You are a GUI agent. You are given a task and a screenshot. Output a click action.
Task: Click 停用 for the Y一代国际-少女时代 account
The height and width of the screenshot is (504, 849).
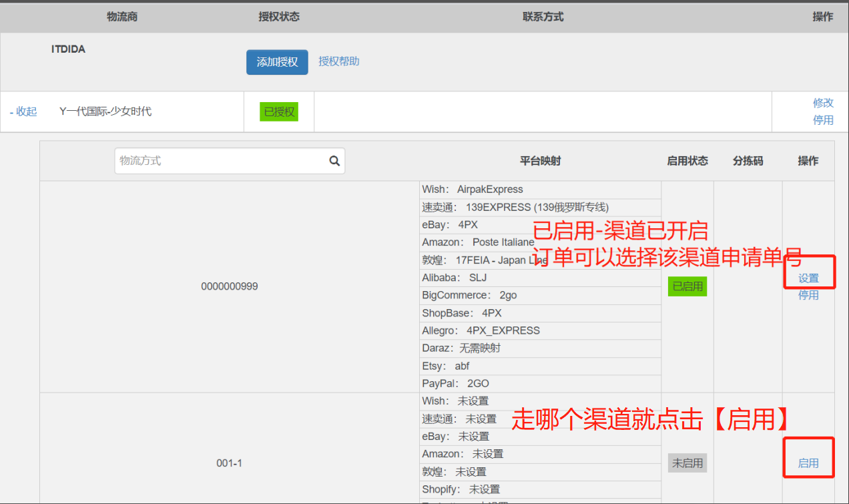click(x=823, y=120)
